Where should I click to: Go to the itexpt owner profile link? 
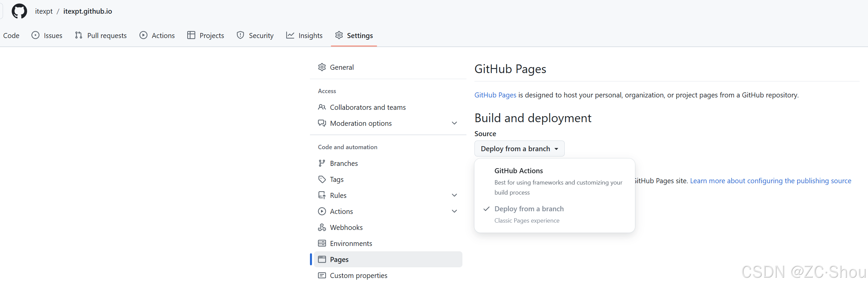coord(44,11)
